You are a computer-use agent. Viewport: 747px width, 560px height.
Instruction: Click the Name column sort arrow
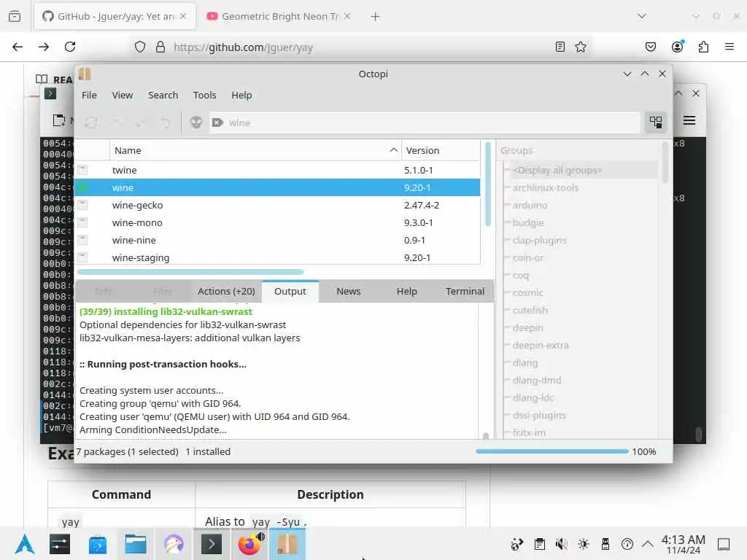point(393,150)
